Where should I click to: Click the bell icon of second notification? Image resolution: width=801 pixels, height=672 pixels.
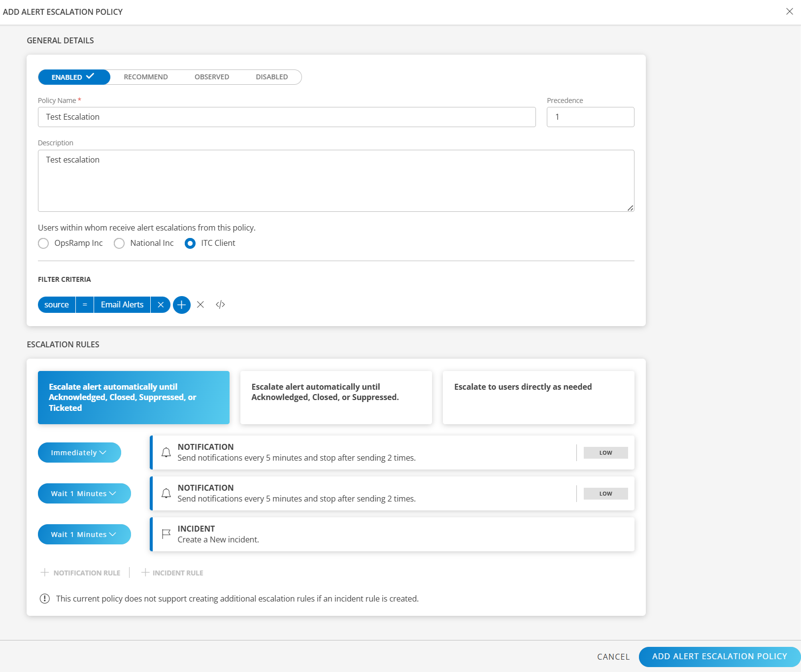[167, 493]
